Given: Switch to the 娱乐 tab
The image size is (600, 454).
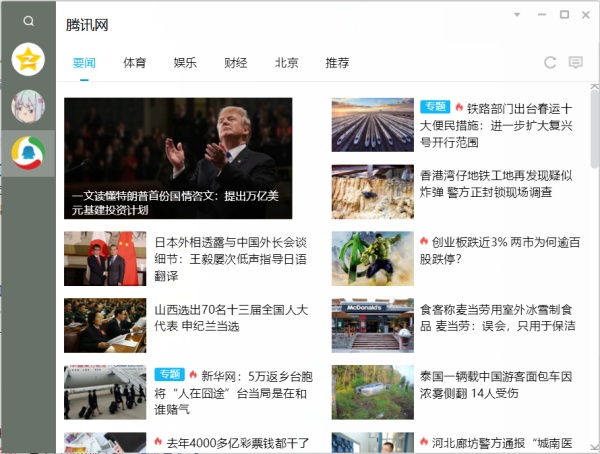Looking at the screenshot, I should pos(185,63).
